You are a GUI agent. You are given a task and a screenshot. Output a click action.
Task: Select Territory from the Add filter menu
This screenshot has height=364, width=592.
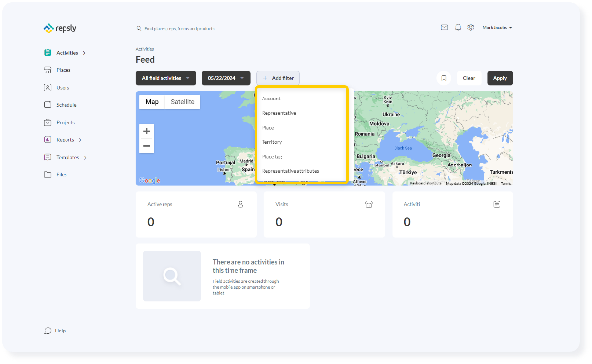coord(272,142)
